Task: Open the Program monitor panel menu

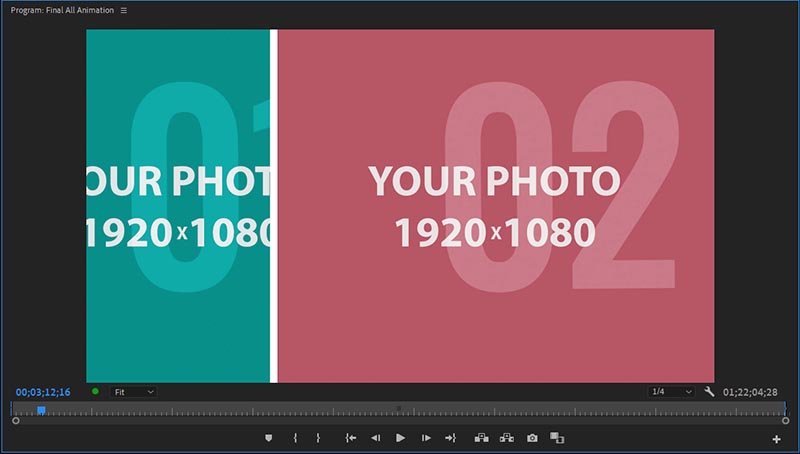Action: pos(123,10)
